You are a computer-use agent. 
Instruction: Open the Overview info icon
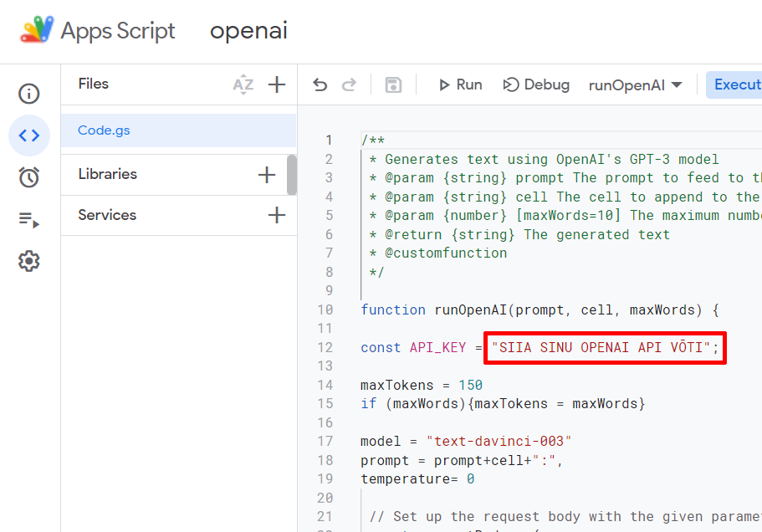pyautogui.click(x=29, y=94)
